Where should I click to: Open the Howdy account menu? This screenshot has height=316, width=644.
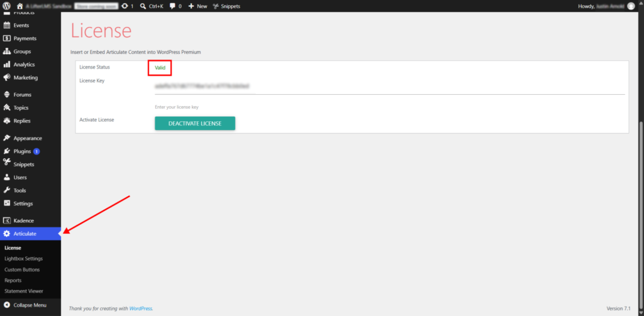(606, 6)
